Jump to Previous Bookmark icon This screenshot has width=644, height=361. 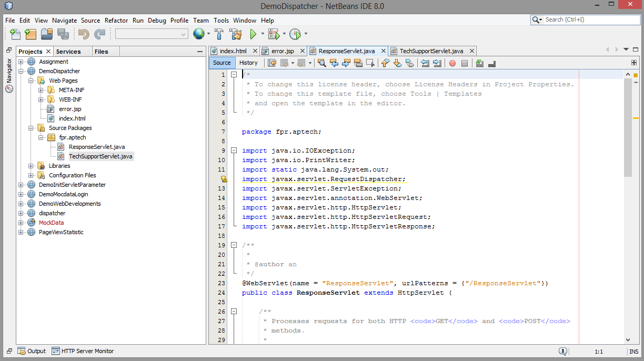tap(385, 63)
